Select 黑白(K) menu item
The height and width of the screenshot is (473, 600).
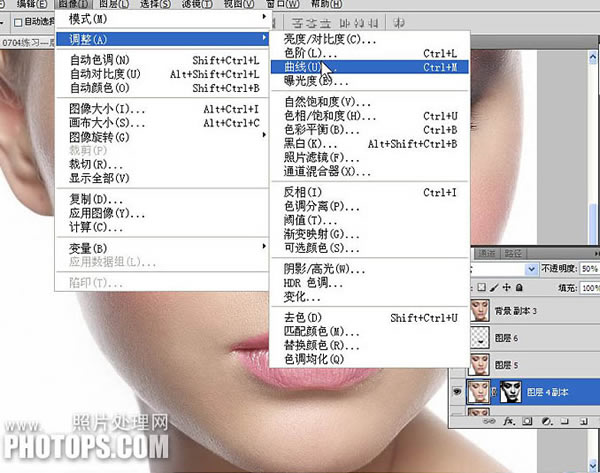(x=370, y=144)
